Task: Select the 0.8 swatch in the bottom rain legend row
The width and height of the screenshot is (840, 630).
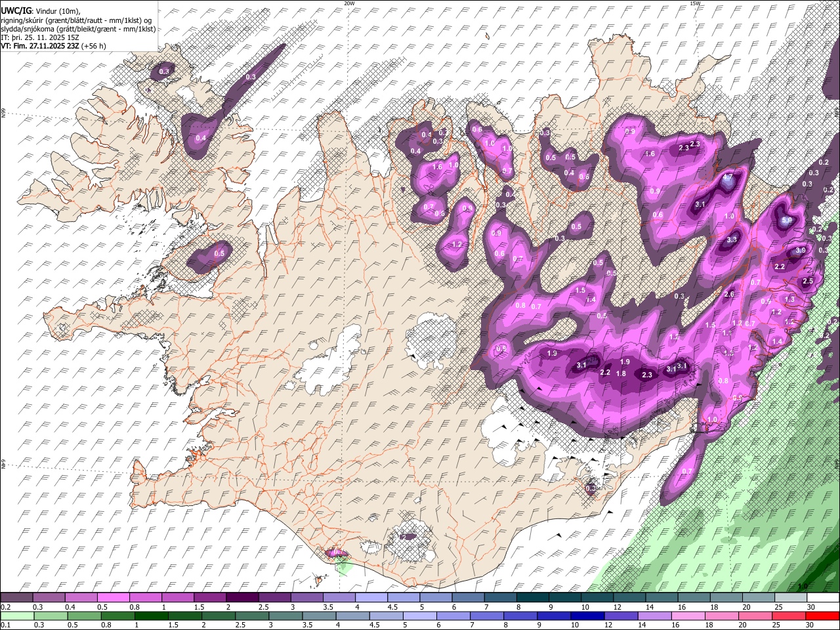Action: 117,616
